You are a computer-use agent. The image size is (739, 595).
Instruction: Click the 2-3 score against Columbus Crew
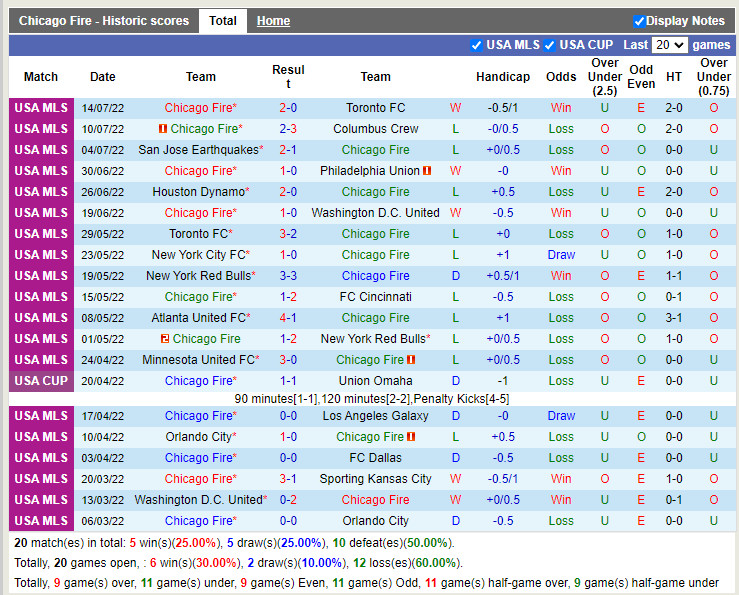click(288, 129)
